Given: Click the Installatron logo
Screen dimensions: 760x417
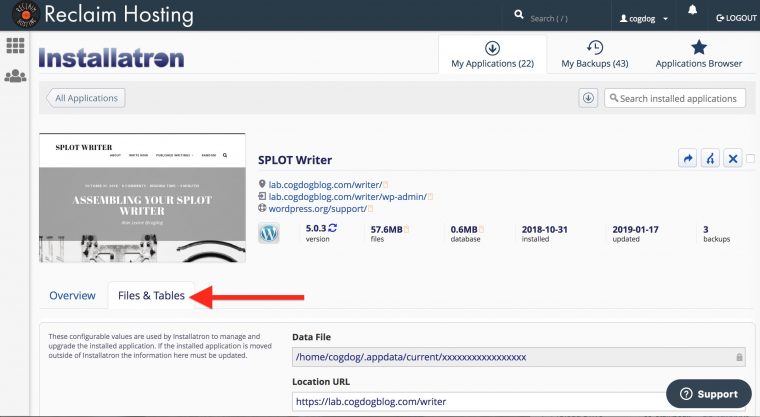Looking at the screenshot, I should [111, 58].
